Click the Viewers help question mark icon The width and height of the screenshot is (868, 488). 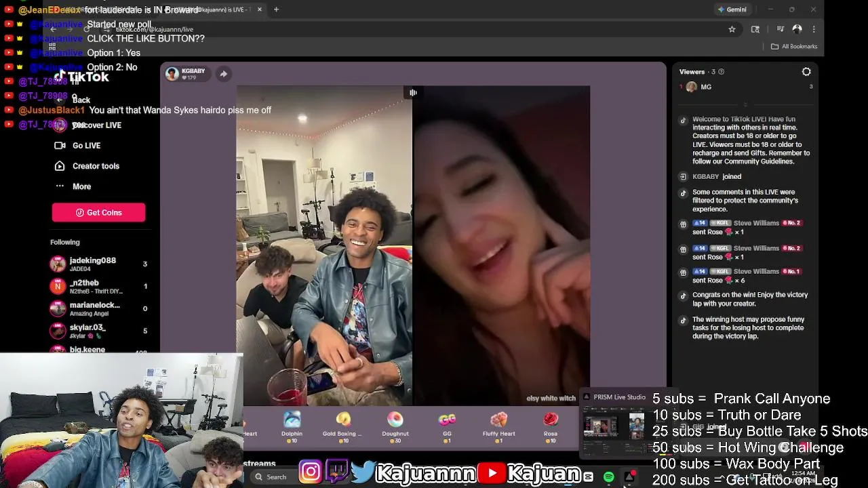click(x=721, y=72)
